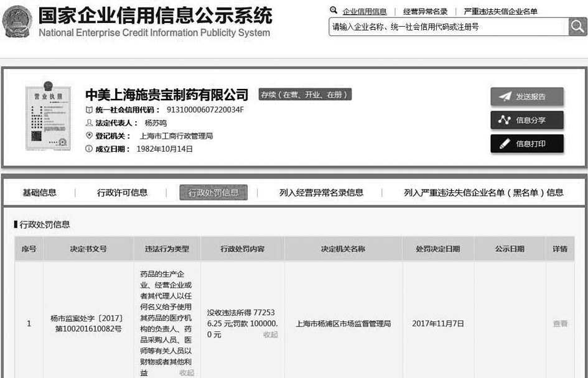Screen dimensions: 588x378
Task: Click the 详情 column header
Action: 560,249
